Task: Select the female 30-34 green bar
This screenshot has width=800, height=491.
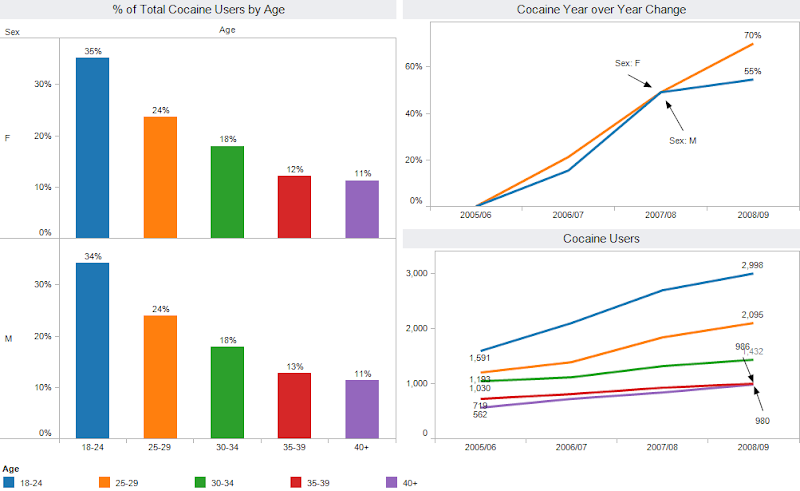Action: (x=228, y=192)
